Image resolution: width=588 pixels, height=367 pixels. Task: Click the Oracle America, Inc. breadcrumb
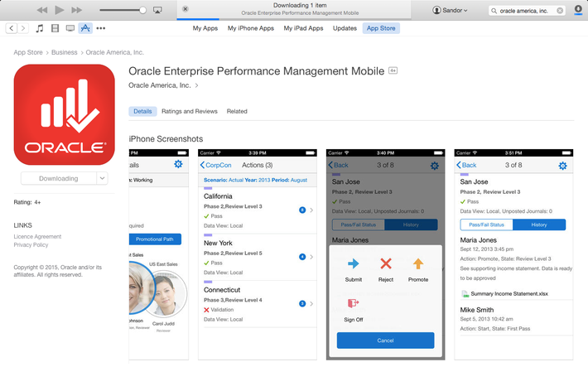115,52
